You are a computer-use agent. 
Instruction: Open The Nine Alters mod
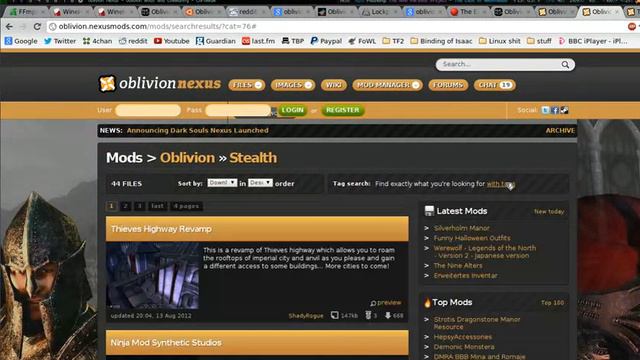458,266
